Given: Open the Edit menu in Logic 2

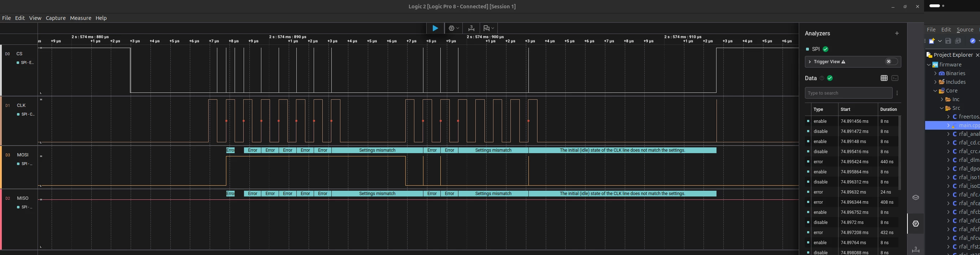Looking at the screenshot, I should (20, 18).
